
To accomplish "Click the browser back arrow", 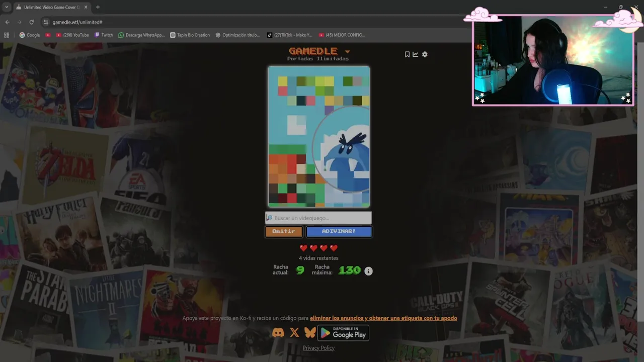I will coord(7,22).
